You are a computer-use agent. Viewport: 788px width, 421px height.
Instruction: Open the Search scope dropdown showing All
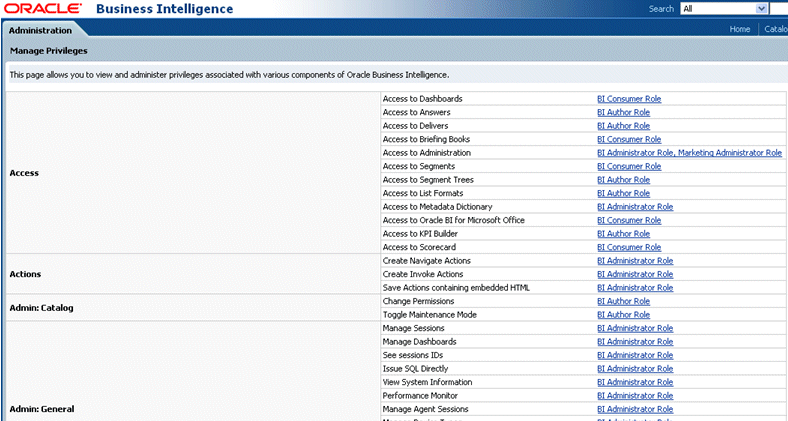724,9
